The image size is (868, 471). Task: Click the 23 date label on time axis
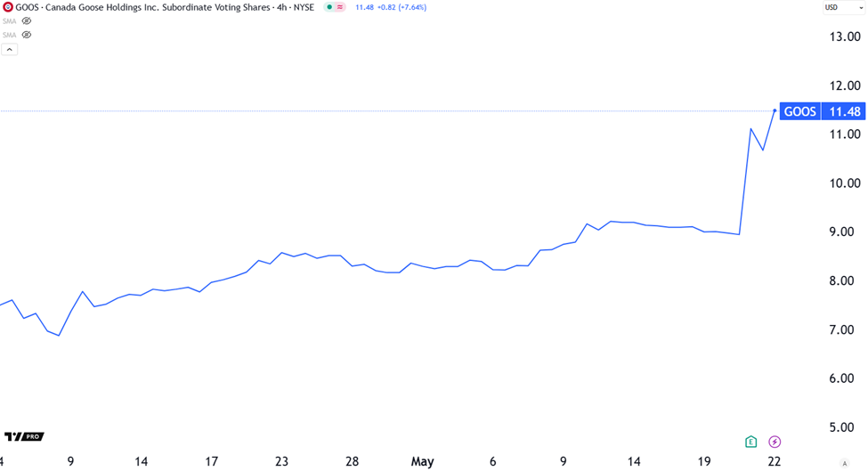coord(282,461)
